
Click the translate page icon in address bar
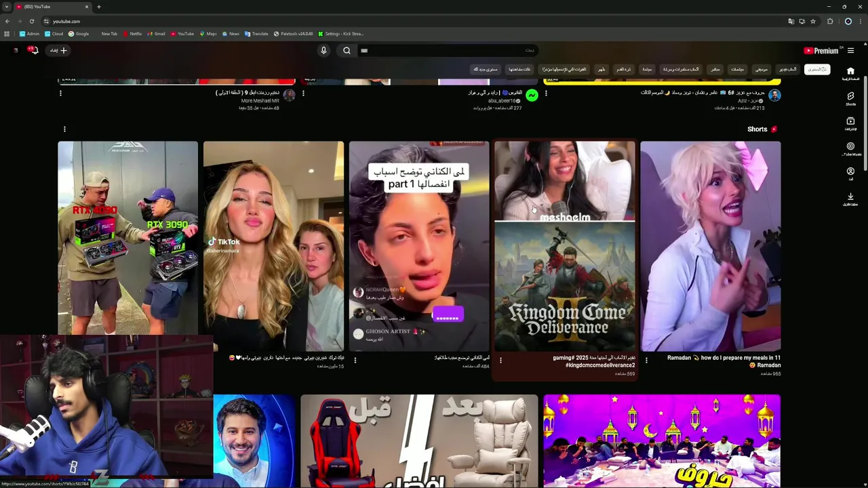(791, 21)
